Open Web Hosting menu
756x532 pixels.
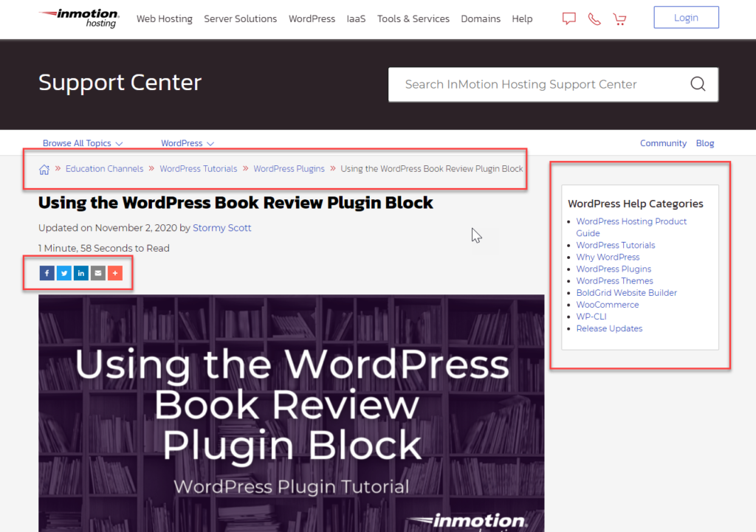pyautogui.click(x=165, y=18)
